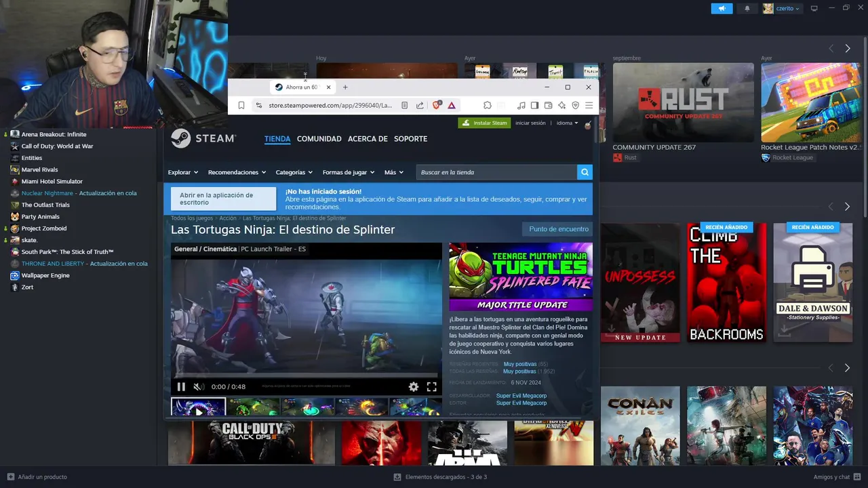Open the video settings gear
Viewport: 868px width, 488px height.
(414, 386)
